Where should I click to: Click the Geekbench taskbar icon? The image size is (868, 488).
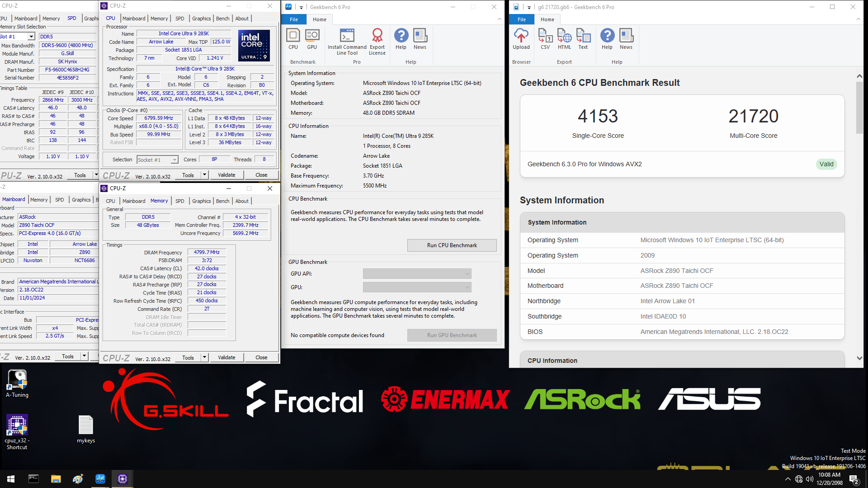pyautogui.click(x=100, y=479)
